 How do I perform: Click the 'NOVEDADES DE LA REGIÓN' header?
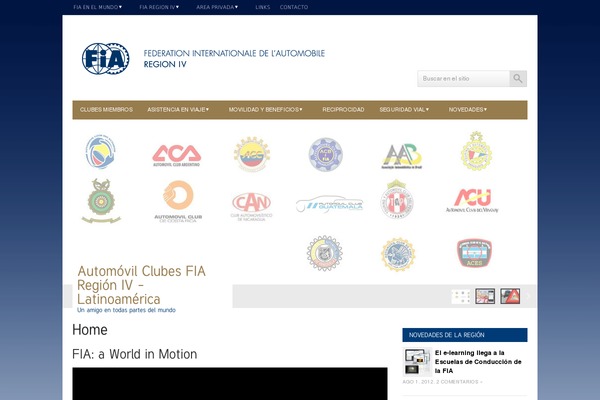(x=465, y=335)
